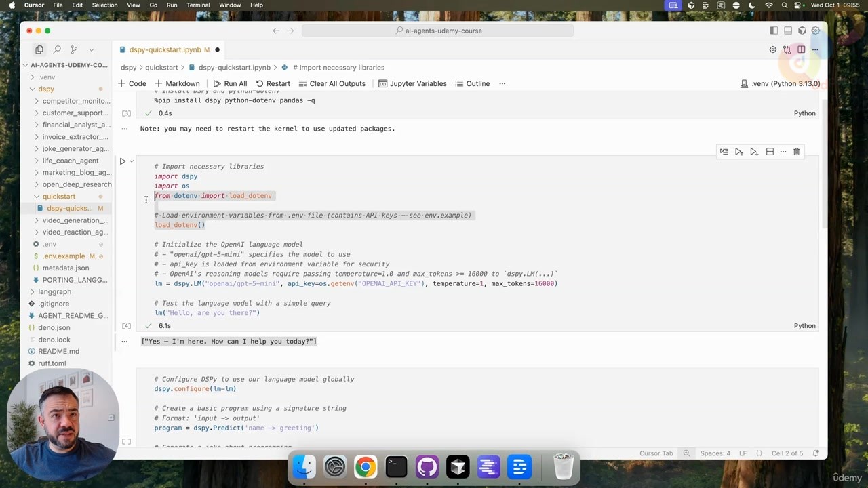Click quickstart breadcrumb segment
868x488 pixels.
click(x=161, y=68)
